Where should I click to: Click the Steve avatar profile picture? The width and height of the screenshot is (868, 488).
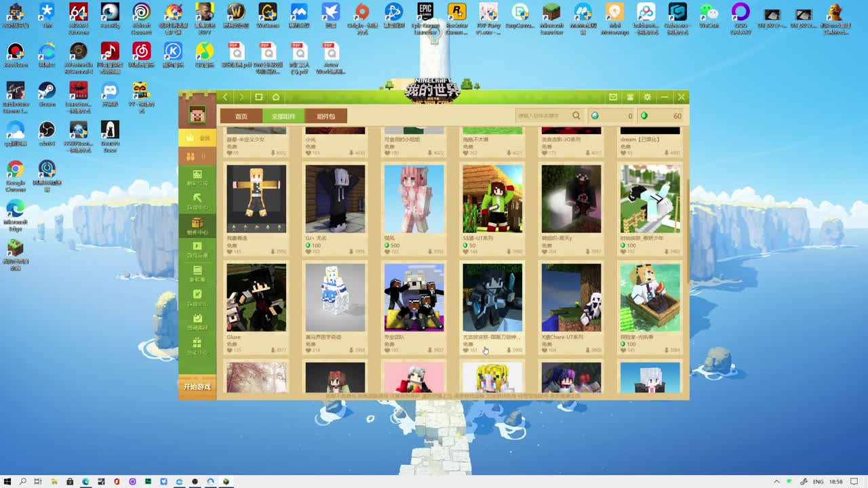coord(197,115)
